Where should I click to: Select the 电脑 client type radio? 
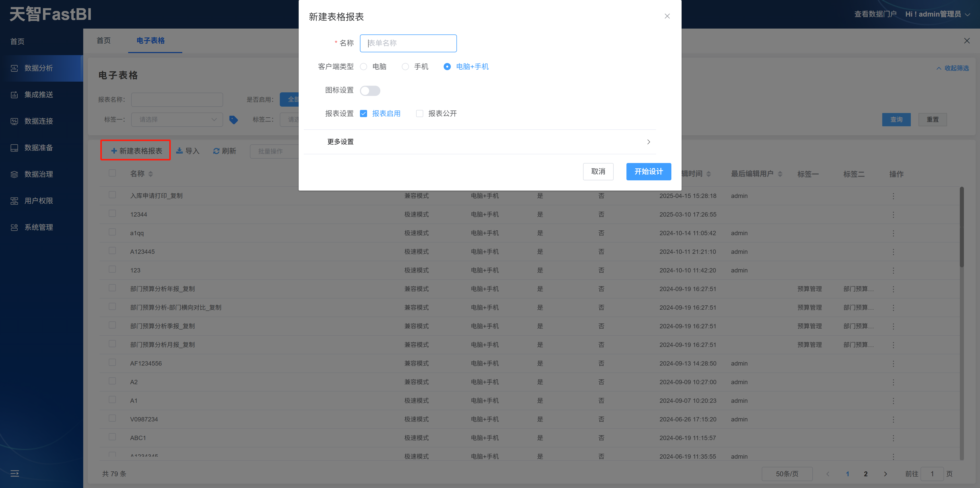(x=364, y=67)
